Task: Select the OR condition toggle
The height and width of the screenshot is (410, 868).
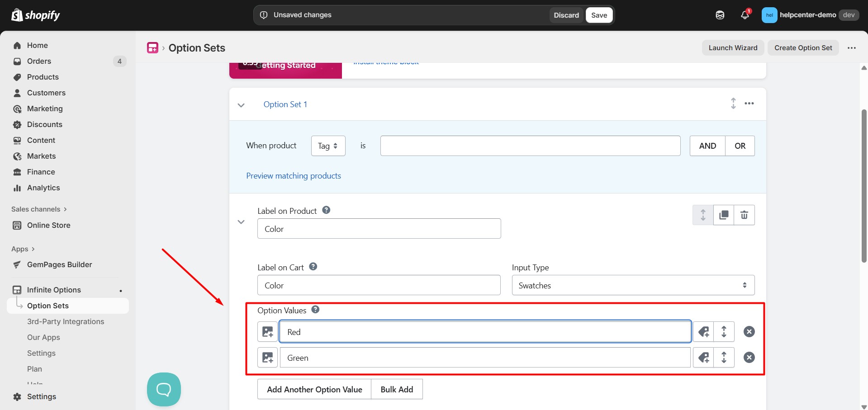Action: pyautogui.click(x=740, y=146)
